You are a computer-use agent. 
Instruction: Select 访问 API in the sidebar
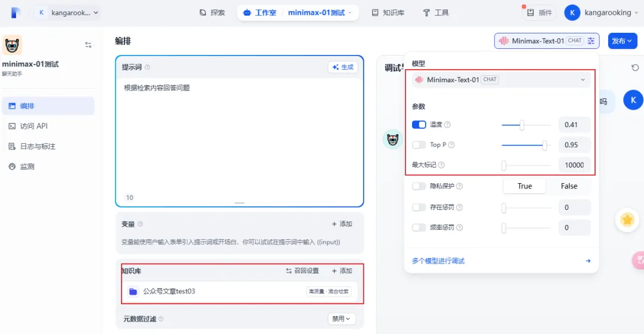[48, 126]
